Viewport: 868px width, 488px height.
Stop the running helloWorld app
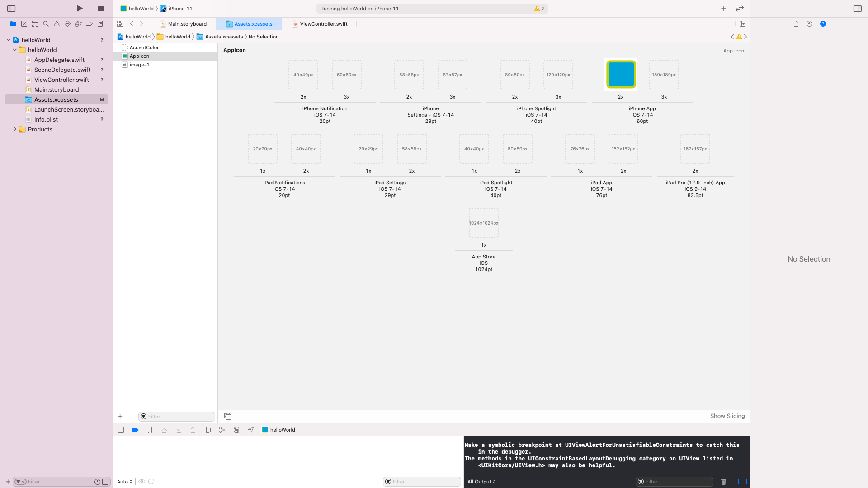coord(101,9)
